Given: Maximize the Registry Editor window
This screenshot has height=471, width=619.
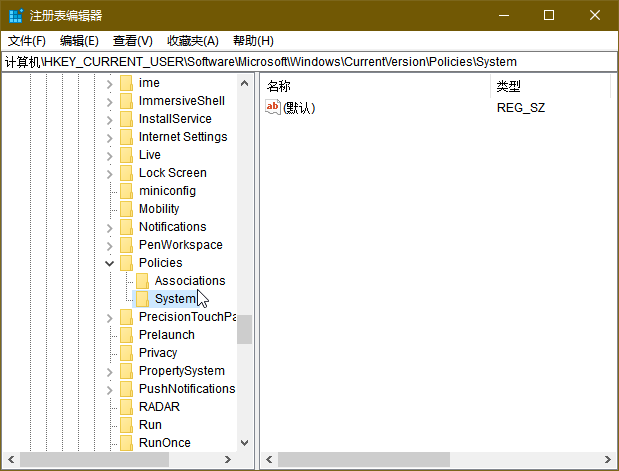Looking at the screenshot, I should [549, 15].
